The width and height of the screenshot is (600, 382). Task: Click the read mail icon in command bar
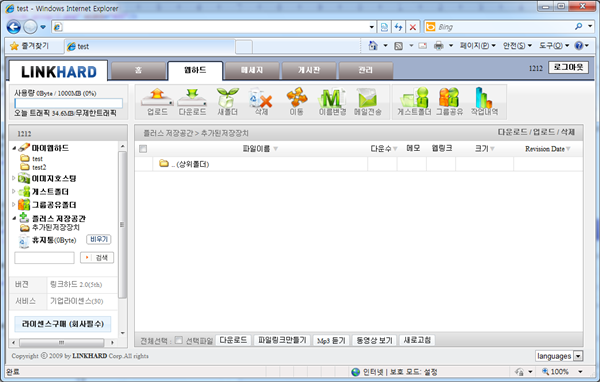pyautogui.click(x=422, y=46)
